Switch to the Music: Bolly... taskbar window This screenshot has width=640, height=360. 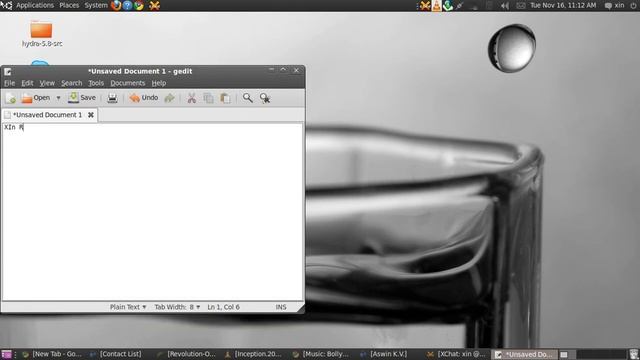click(321, 354)
